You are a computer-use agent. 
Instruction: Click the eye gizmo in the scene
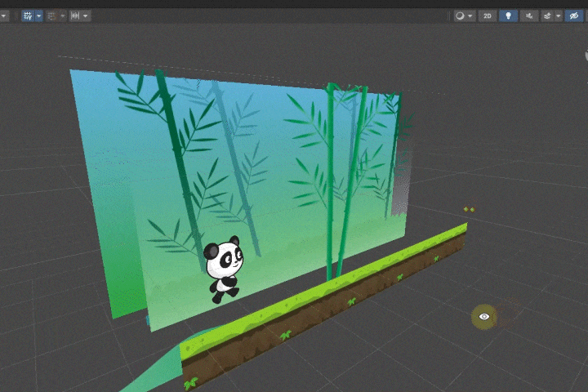tap(484, 316)
